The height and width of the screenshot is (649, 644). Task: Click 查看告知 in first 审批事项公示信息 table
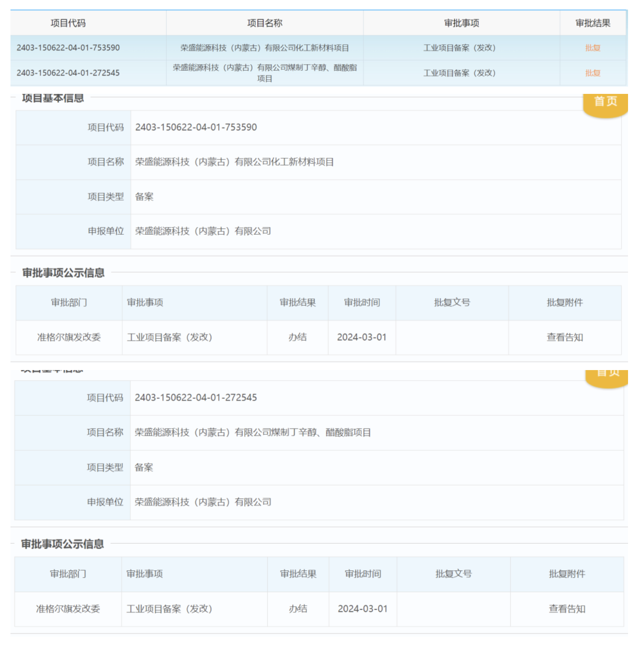click(x=565, y=337)
